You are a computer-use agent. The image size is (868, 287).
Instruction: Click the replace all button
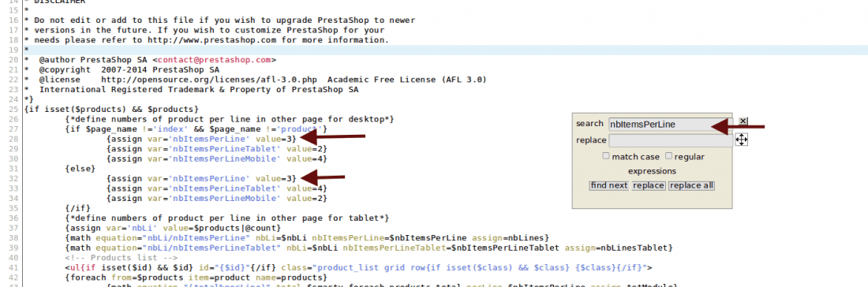691,185
